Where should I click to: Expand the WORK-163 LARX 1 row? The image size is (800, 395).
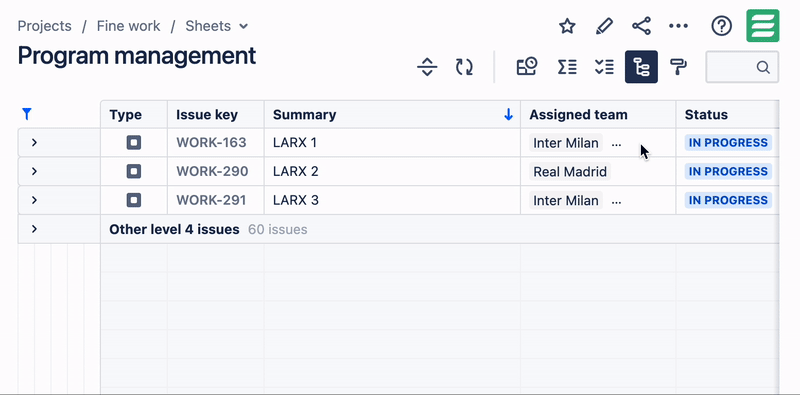pos(34,142)
